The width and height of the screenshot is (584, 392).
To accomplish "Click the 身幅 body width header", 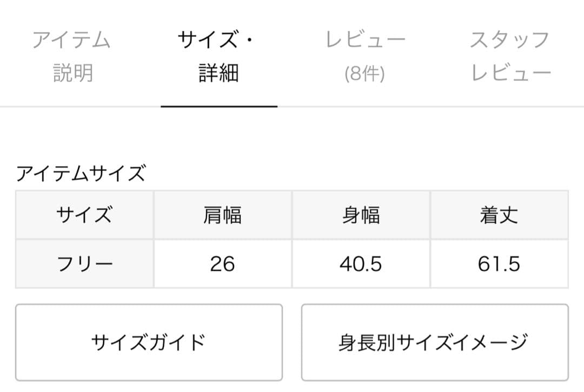I will [362, 215].
